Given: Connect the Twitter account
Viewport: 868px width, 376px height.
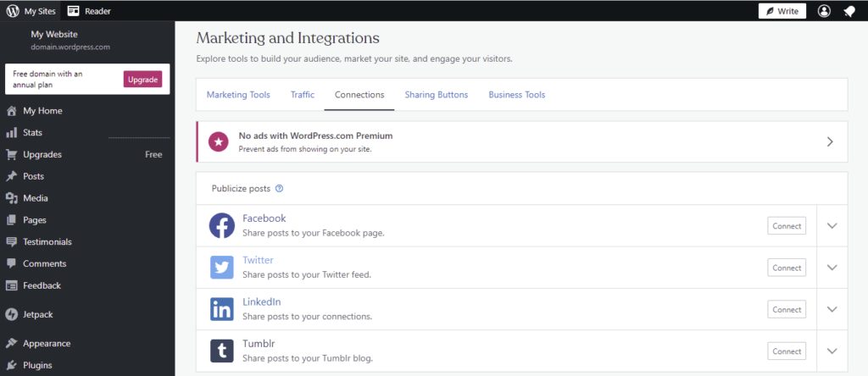Looking at the screenshot, I should 787,268.
